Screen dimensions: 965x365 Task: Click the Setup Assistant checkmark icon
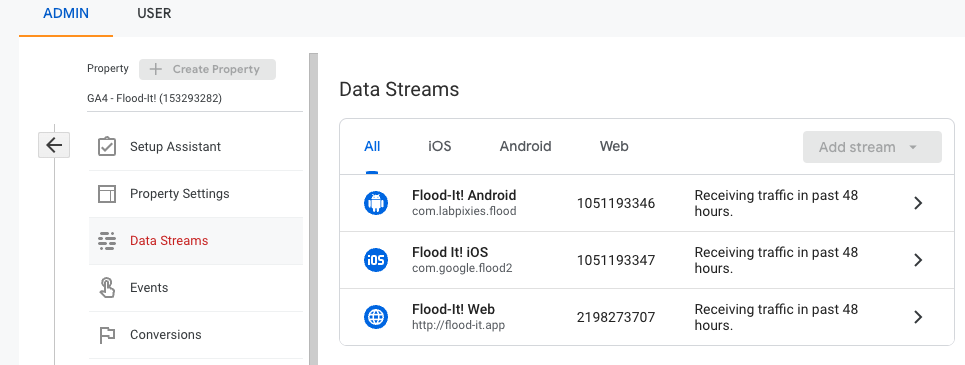point(107,146)
